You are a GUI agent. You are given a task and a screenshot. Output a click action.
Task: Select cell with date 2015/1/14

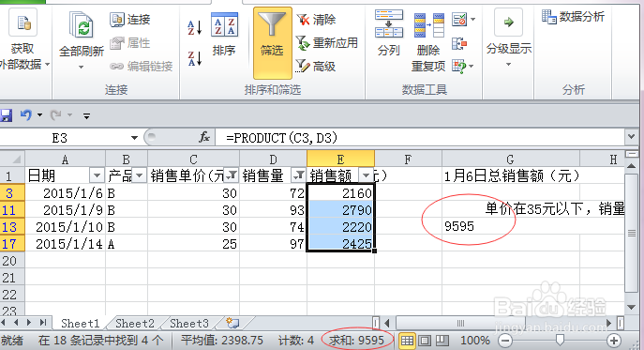pos(65,244)
